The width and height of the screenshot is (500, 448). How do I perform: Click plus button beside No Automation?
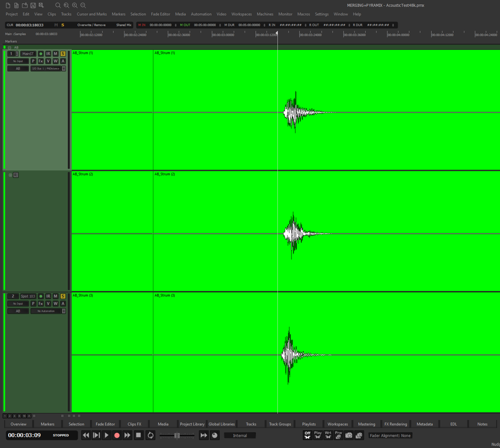tap(64, 311)
